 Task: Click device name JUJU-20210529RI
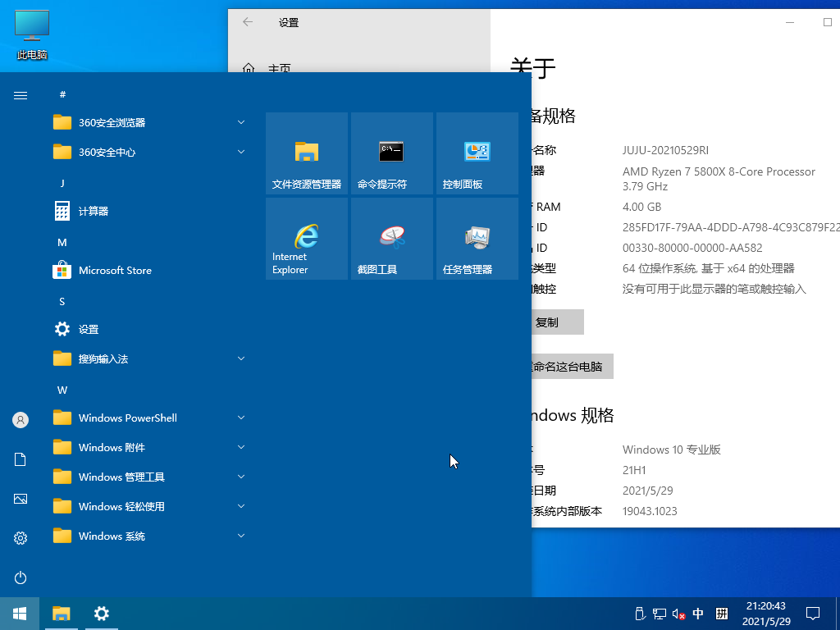click(x=665, y=151)
